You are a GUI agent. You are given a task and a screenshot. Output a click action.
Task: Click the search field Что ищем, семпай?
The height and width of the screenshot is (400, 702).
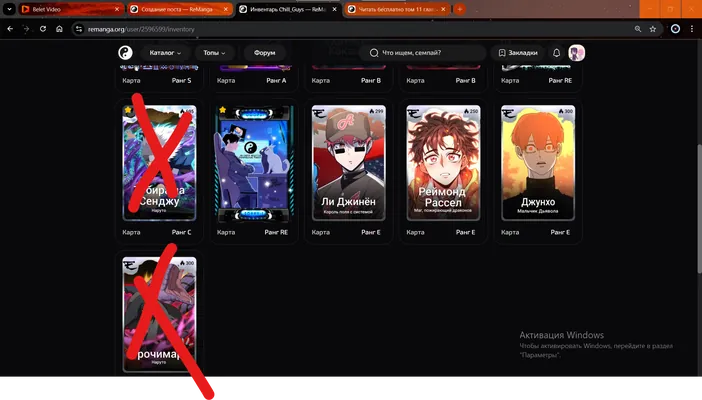click(x=422, y=53)
